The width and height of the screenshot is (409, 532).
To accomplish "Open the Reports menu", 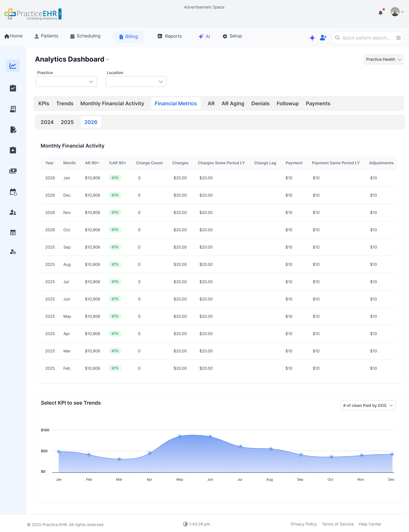I will click(170, 36).
